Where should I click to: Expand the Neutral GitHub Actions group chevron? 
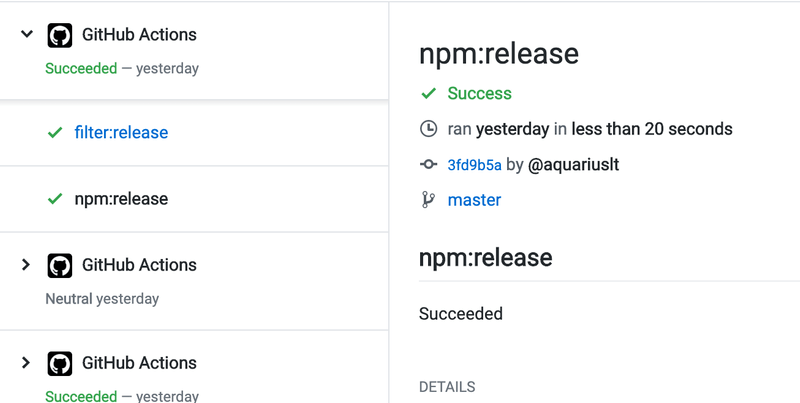point(27,265)
